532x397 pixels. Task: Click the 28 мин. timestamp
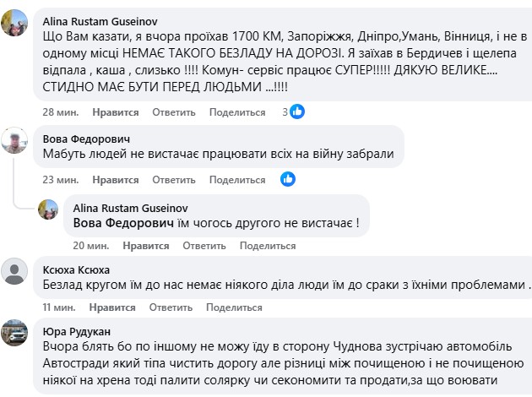click(x=60, y=112)
